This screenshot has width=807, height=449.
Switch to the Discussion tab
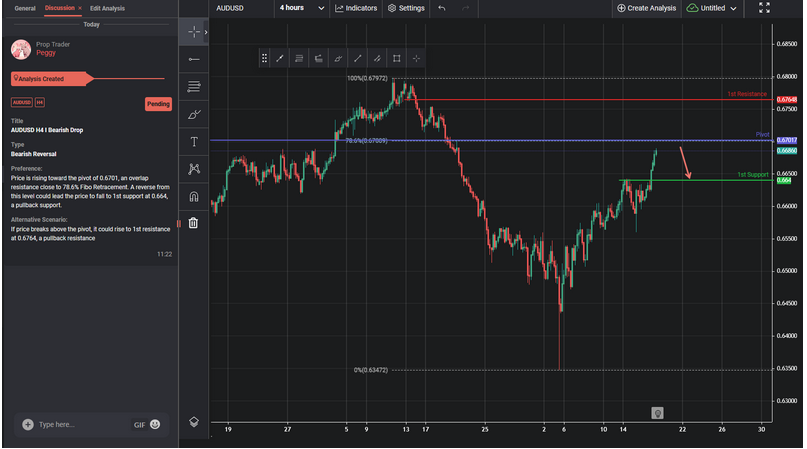point(59,8)
